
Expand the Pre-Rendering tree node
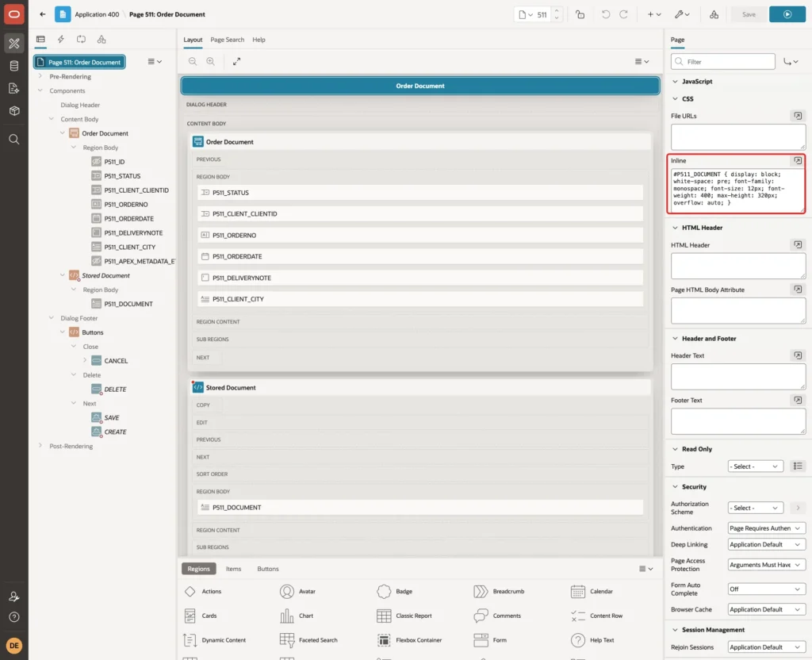(40, 76)
